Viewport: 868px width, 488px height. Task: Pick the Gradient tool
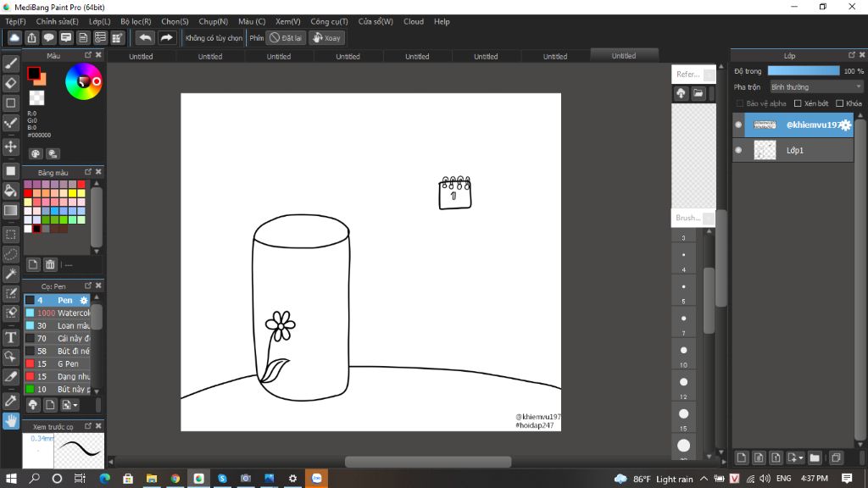click(x=10, y=211)
